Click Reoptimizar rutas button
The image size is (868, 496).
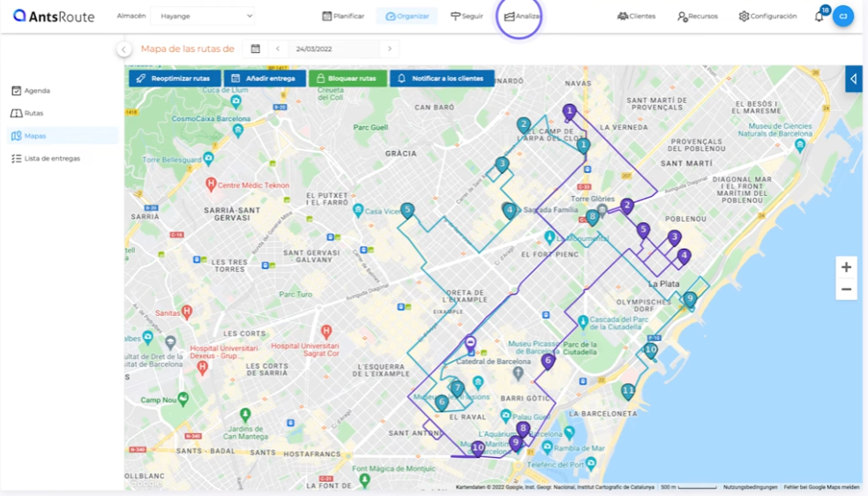tap(175, 79)
